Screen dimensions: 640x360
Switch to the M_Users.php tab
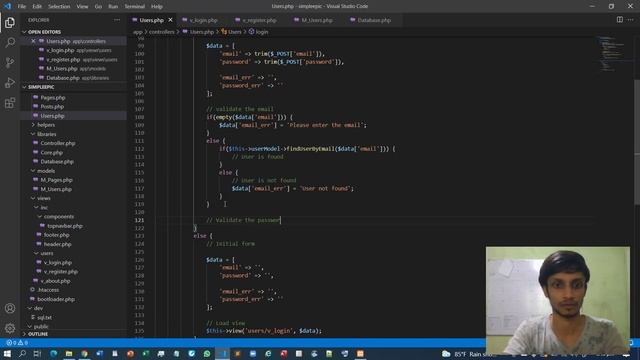click(x=317, y=20)
